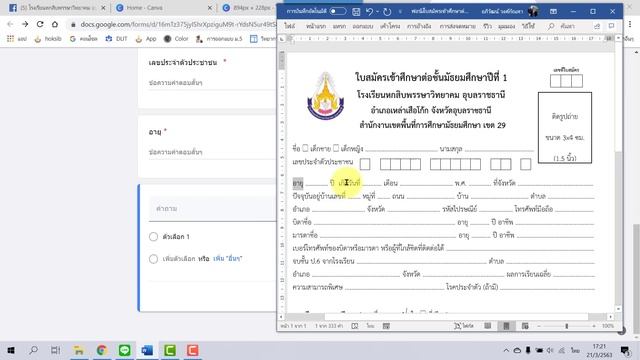Open the apps grid bookmark icon
The width and height of the screenshot is (640, 360).
click(10, 39)
